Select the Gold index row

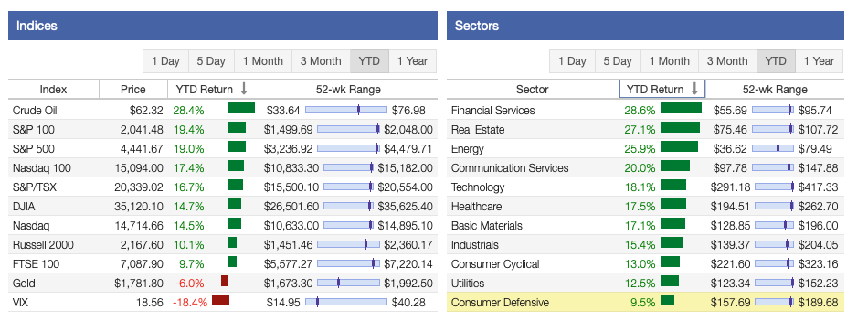[x=223, y=283]
